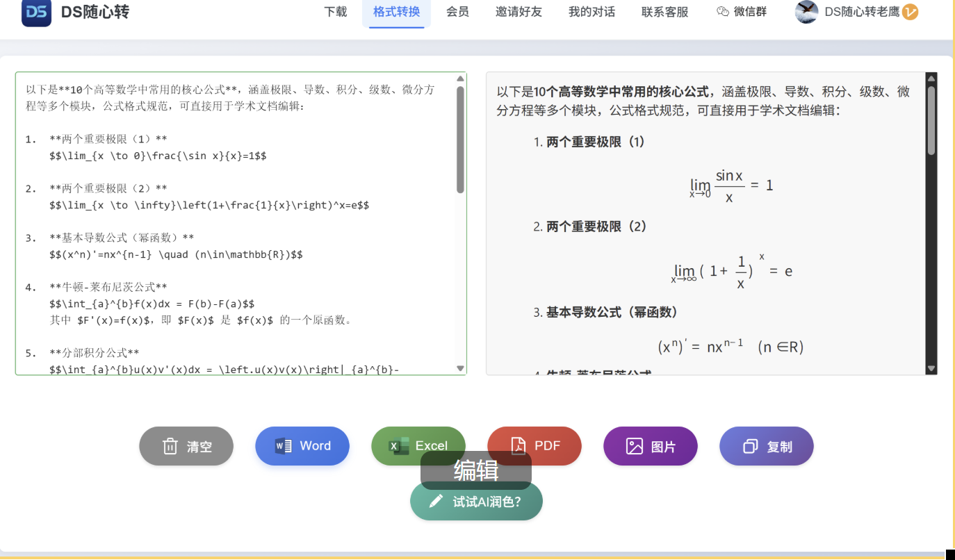Screen dimensions: 955x560
Task: Click the source editor scrollbar down arrow
Action: tap(460, 368)
